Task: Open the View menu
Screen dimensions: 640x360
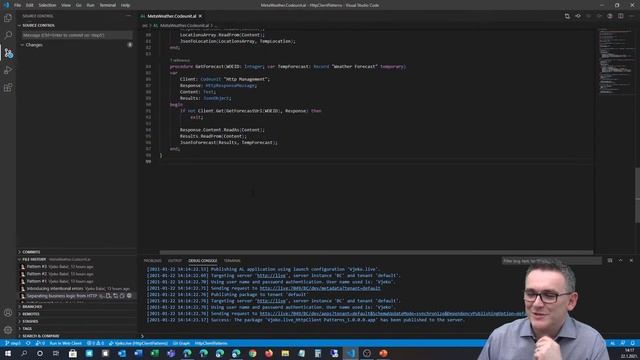Action: pos(66,5)
